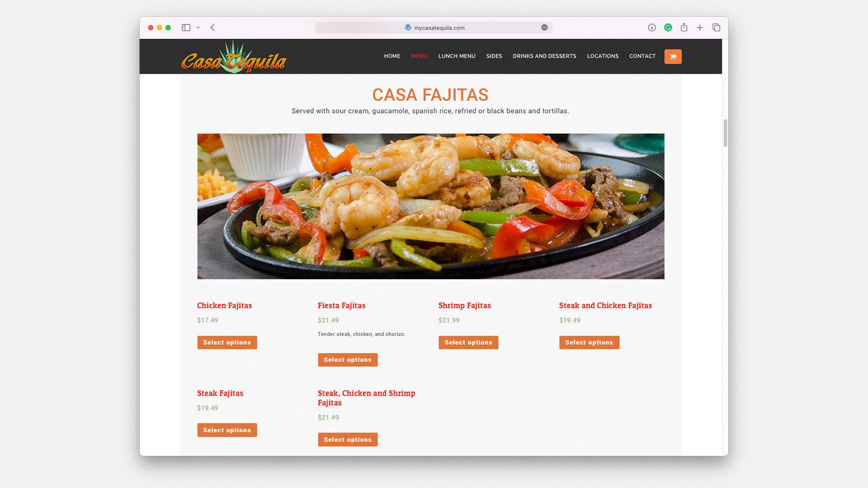Expand the sidebar dropdown chevron
868x488 pixels.
198,28
